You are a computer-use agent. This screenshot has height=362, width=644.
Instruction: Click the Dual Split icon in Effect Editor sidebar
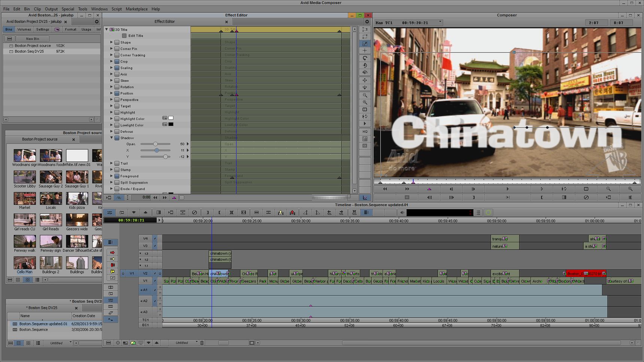pyautogui.click(x=365, y=109)
